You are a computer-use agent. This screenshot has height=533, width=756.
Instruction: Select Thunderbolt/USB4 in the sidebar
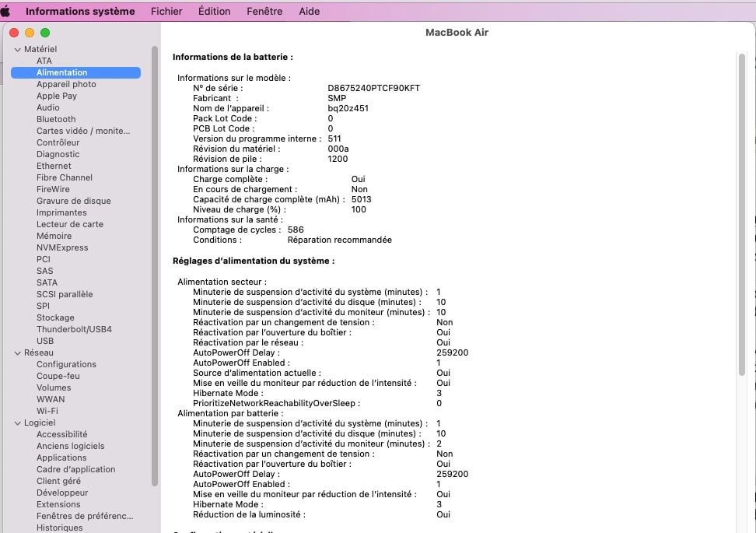click(x=74, y=329)
